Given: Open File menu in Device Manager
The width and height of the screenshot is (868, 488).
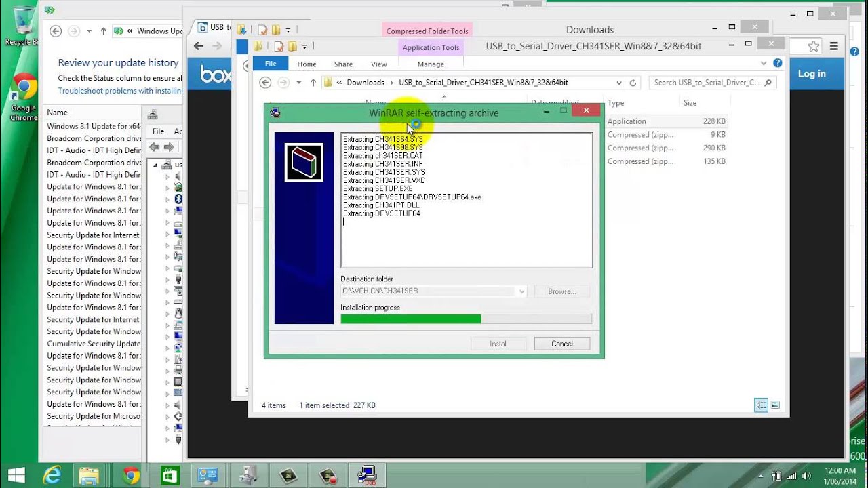Looking at the screenshot, I should (x=158, y=131).
